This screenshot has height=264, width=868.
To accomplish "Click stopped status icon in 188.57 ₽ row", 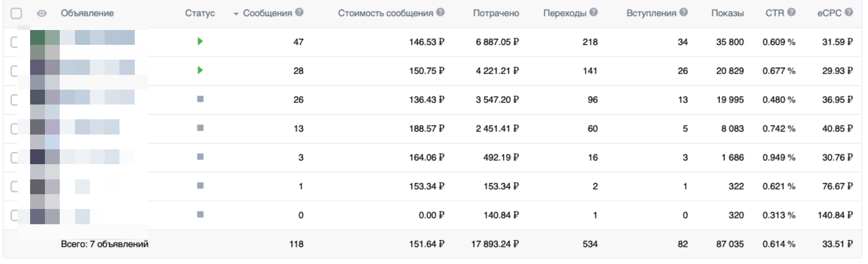I will point(200,128).
